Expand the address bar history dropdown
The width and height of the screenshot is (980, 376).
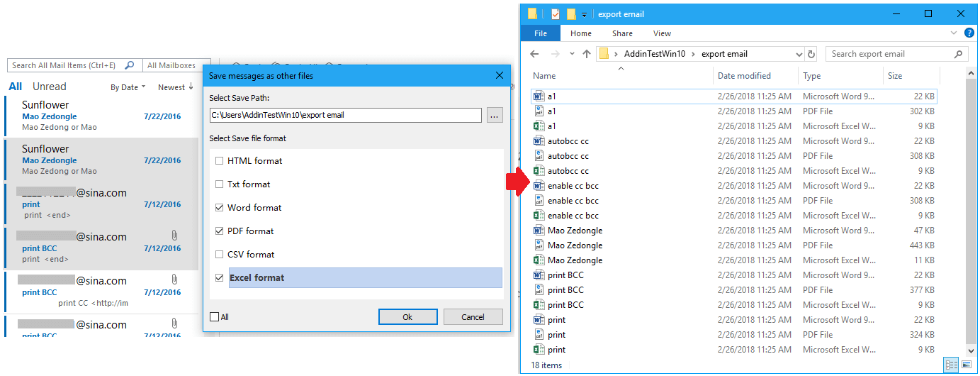click(x=799, y=54)
